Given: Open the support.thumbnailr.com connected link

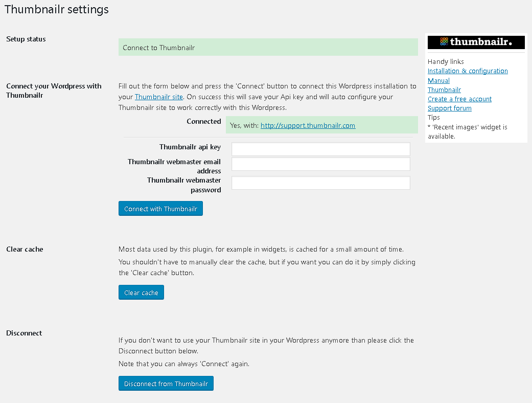Looking at the screenshot, I should click(308, 125).
